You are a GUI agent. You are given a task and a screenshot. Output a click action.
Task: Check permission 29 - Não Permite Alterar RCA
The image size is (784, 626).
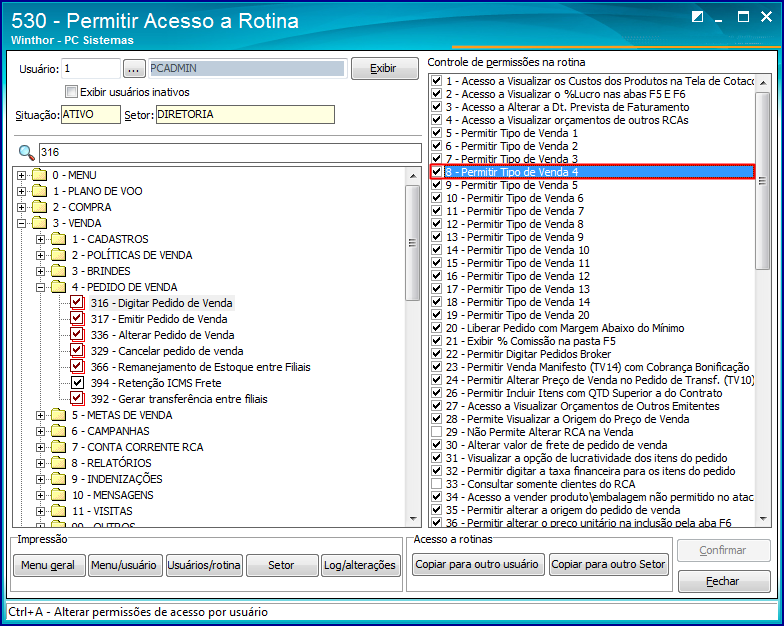(x=436, y=432)
